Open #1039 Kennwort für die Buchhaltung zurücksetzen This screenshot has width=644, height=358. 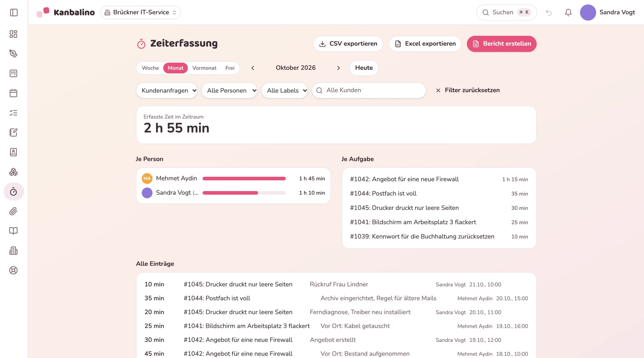pos(439,237)
